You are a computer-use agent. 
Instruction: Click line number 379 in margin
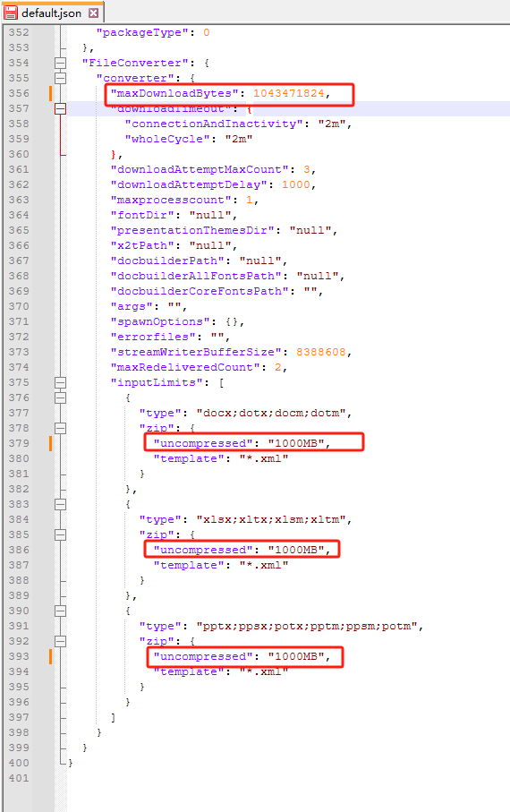[x=19, y=443]
